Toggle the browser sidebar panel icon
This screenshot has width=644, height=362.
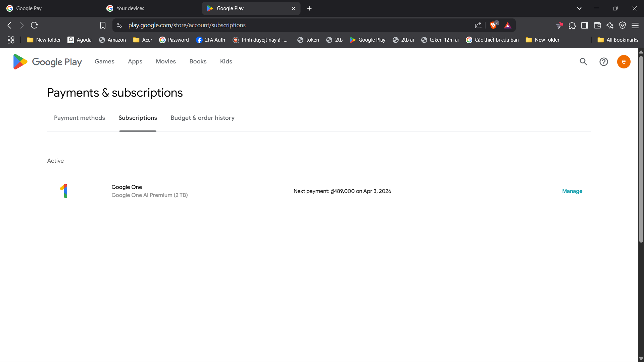[585, 25]
